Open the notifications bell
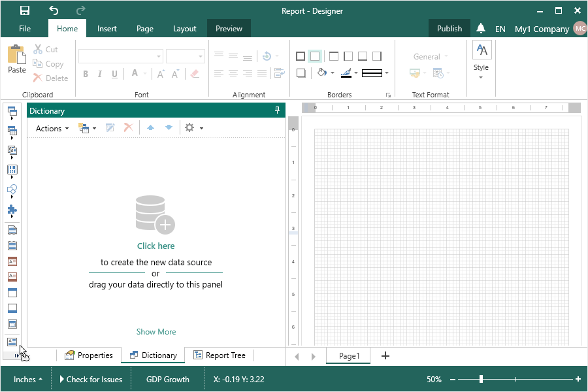Viewport: 588px width, 392px height. [x=481, y=28]
